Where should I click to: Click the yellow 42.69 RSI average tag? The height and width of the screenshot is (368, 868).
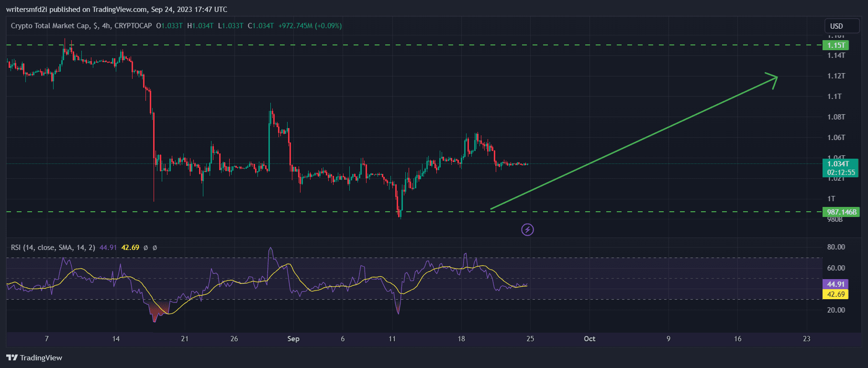(835, 294)
